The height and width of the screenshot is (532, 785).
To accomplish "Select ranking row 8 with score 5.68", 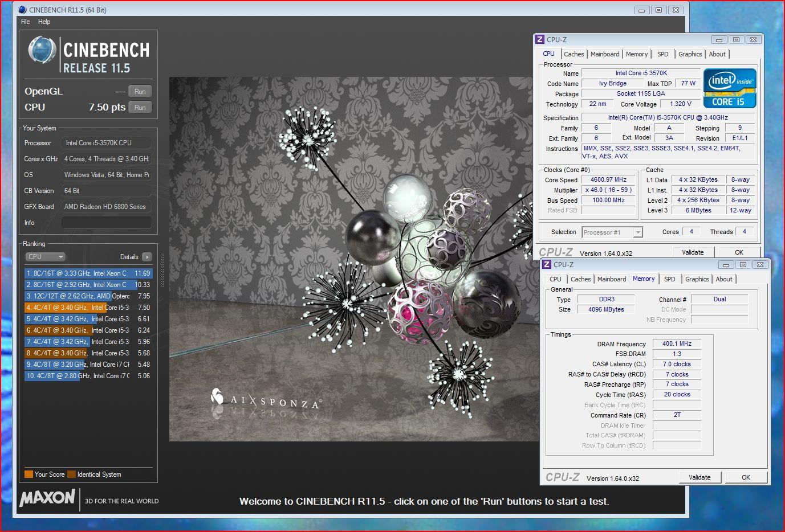I will [88, 353].
